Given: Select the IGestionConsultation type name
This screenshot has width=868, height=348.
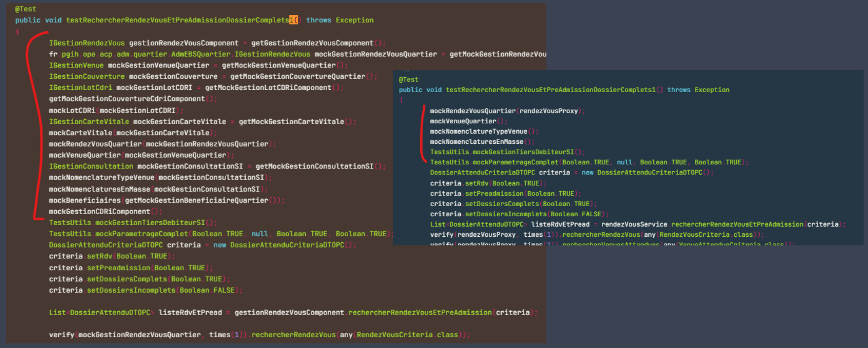Looking at the screenshot, I should [x=91, y=166].
